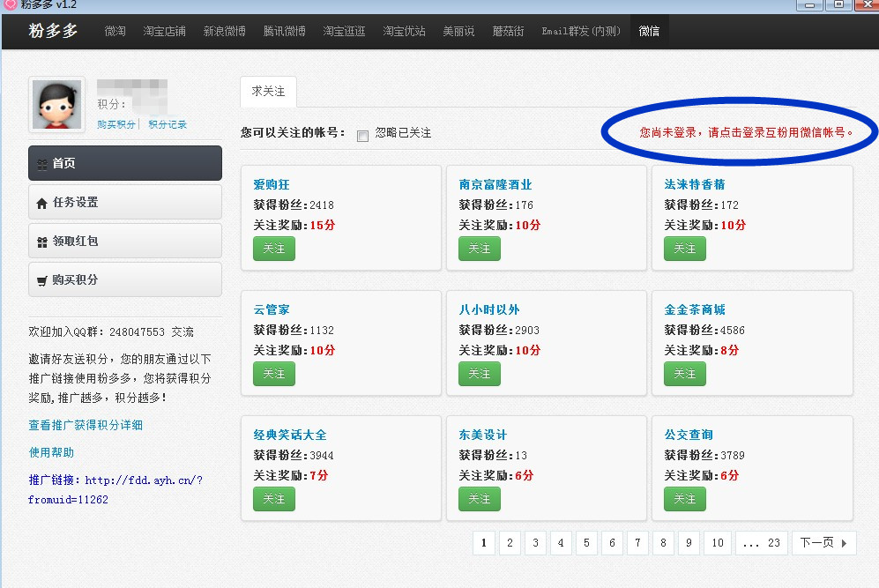Screen dimensions: 879x588
Task: Open 蘑菇街 in the top bar
Action: (x=508, y=32)
